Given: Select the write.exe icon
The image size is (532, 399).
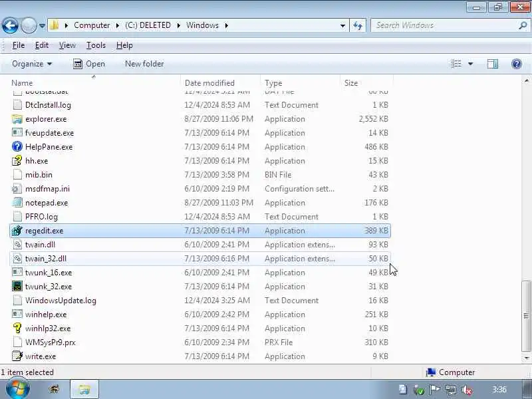Looking at the screenshot, I should tap(17, 356).
